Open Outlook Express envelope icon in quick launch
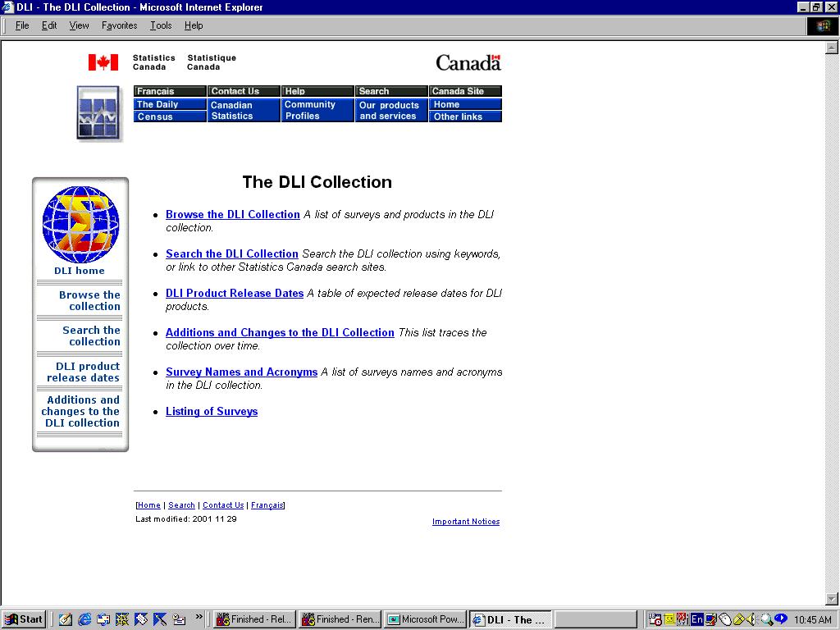This screenshot has width=840, height=630. click(x=103, y=619)
